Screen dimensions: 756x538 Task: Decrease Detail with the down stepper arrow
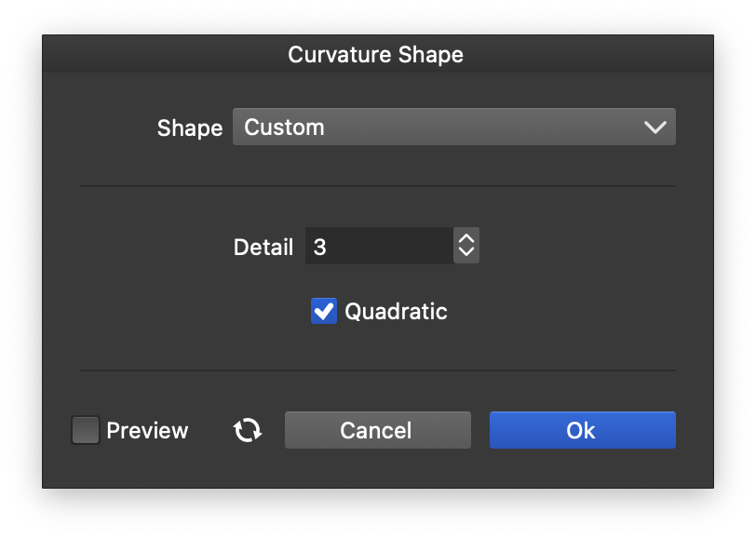tap(466, 253)
